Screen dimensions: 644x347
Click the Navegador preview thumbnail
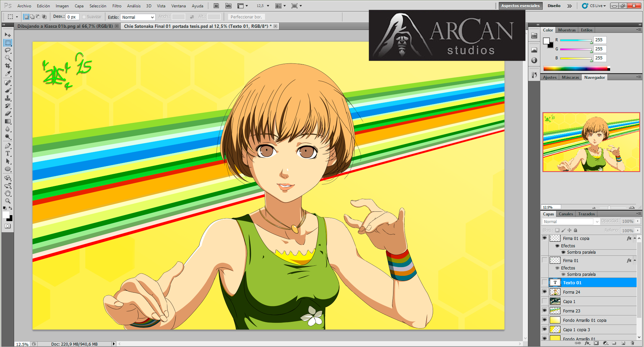point(591,142)
